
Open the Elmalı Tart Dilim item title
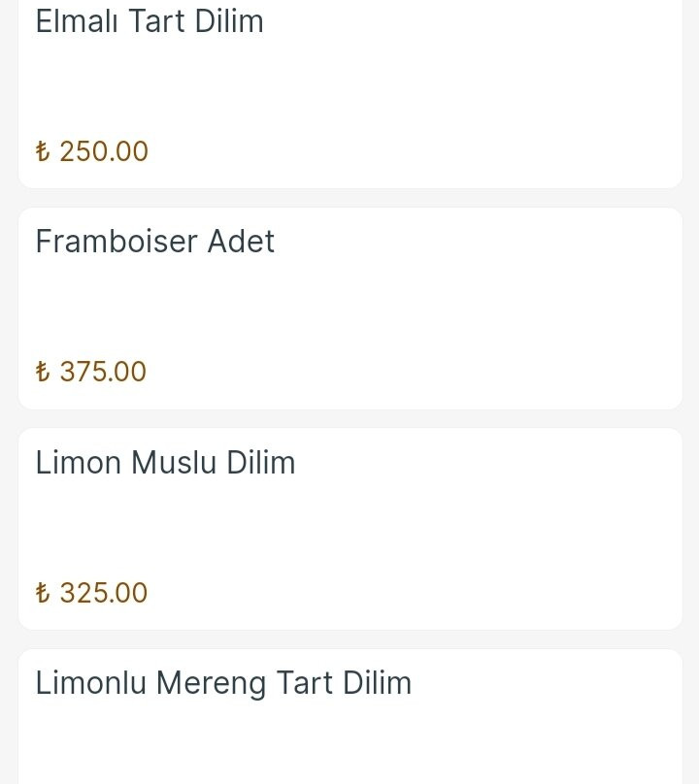[x=150, y=20]
